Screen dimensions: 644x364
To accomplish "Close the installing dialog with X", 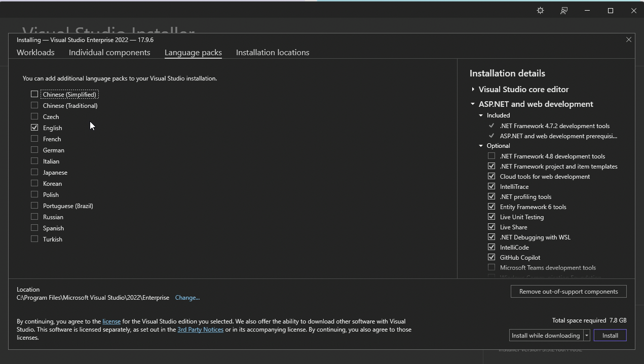I will pyautogui.click(x=629, y=39).
